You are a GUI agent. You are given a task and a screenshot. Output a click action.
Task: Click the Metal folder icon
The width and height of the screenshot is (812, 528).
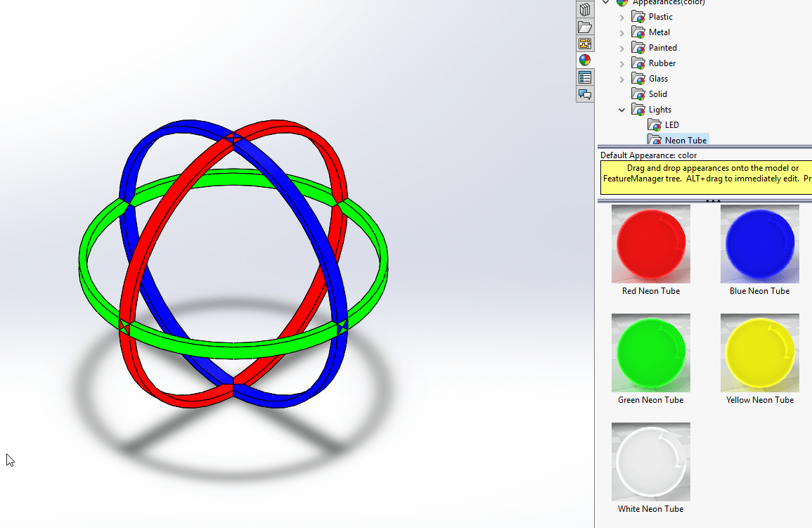(x=638, y=32)
